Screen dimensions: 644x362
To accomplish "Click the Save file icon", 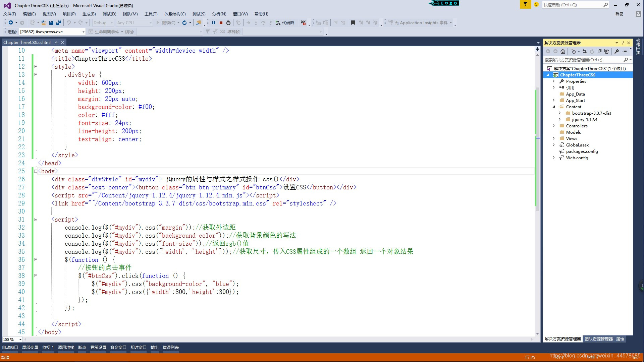I will [51, 22].
